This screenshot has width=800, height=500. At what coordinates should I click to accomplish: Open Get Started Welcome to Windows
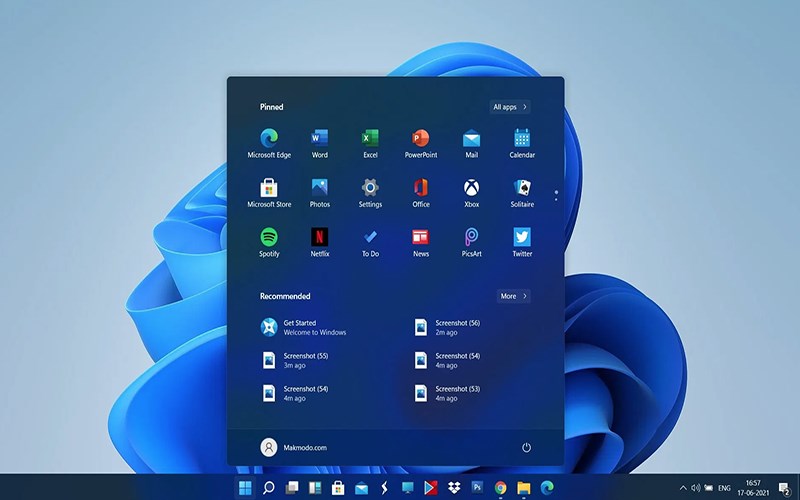tap(304, 327)
